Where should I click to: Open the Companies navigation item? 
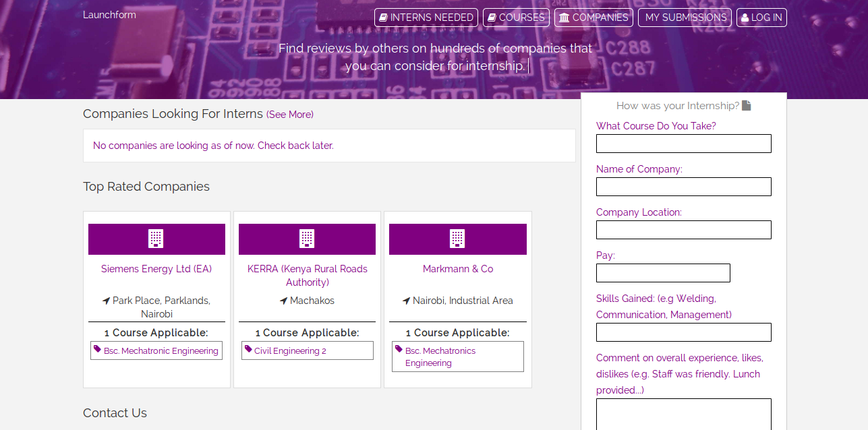(x=594, y=18)
